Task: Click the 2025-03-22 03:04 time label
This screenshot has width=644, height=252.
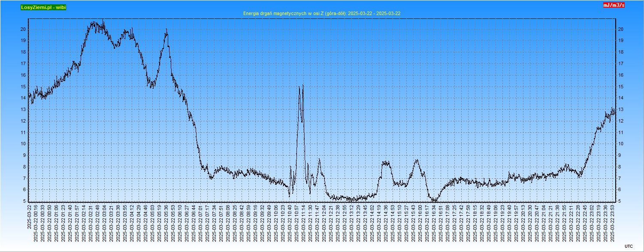Action: tap(105, 222)
